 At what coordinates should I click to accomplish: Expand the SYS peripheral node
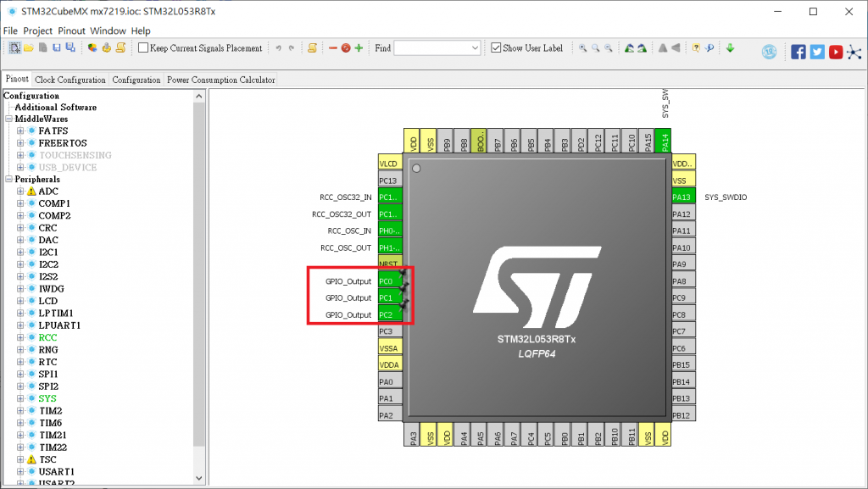[x=20, y=398]
